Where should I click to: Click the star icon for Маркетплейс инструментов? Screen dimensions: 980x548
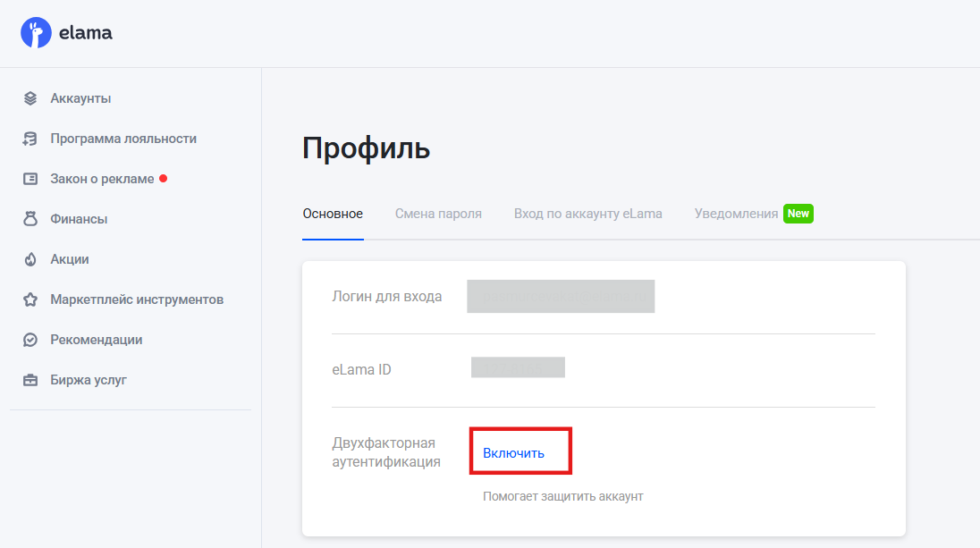pyautogui.click(x=30, y=299)
